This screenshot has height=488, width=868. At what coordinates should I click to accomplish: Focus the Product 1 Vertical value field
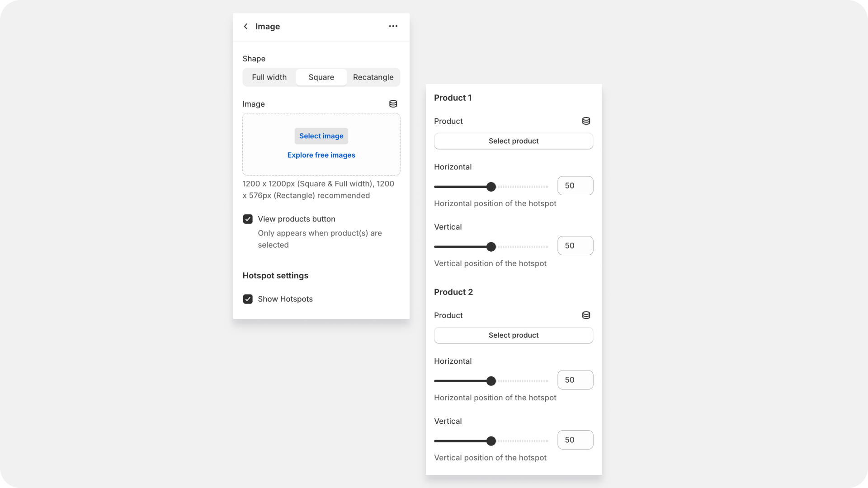point(576,246)
